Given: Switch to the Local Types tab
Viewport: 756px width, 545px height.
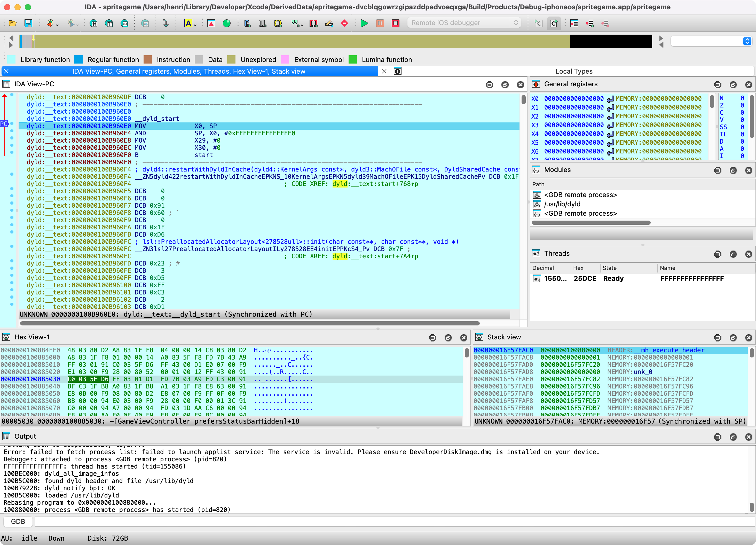Looking at the screenshot, I should click(574, 71).
